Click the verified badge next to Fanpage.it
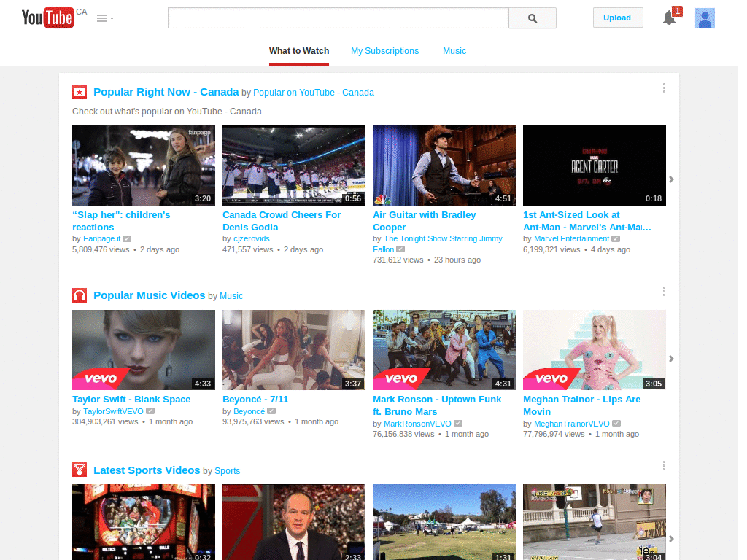 tap(127, 238)
